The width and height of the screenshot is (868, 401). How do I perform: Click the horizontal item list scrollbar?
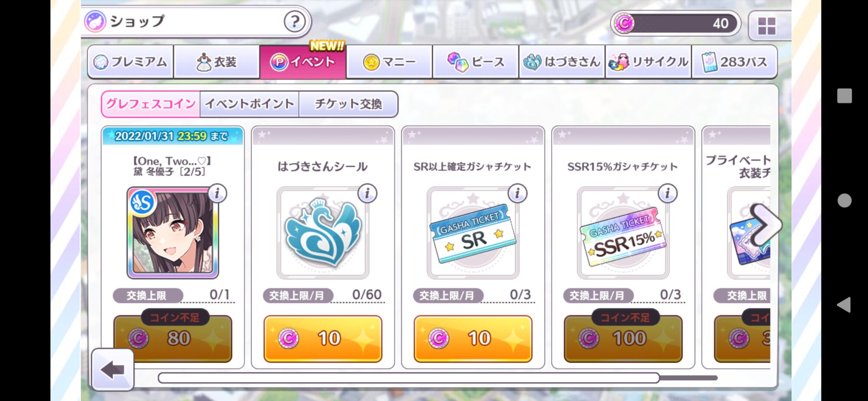click(437, 378)
